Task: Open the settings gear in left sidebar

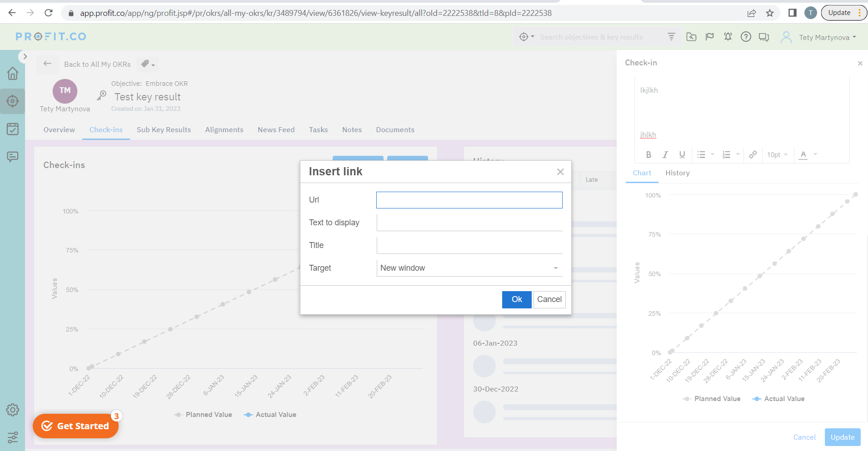Action: click(13, 410)
